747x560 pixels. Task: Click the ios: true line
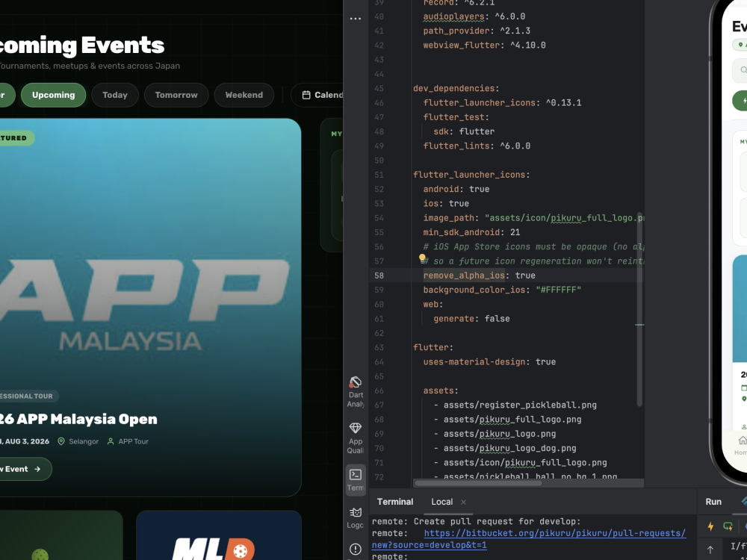(x=446, y=203)
